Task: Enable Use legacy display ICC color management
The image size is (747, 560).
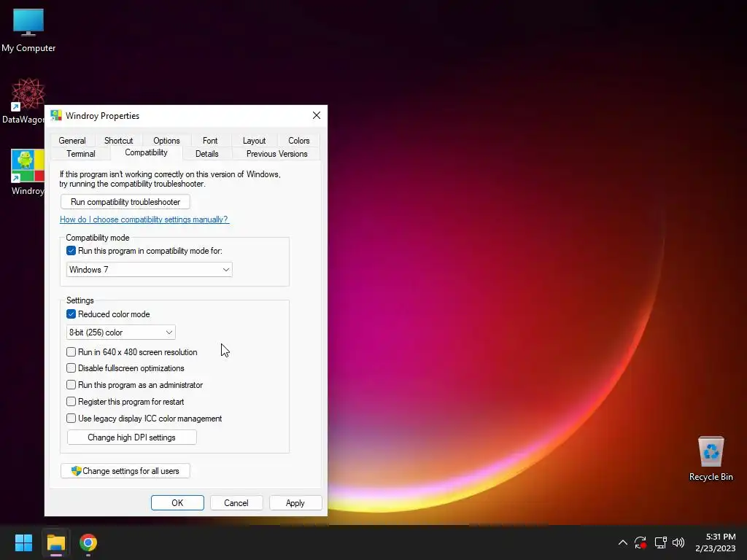Action: [71, 419]
